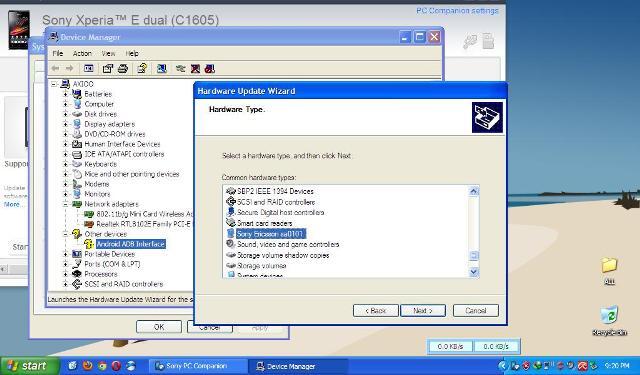Click the hardware list scrollbar thumb
The width and height of the screenshot is (640, 375).
[473, 256]
